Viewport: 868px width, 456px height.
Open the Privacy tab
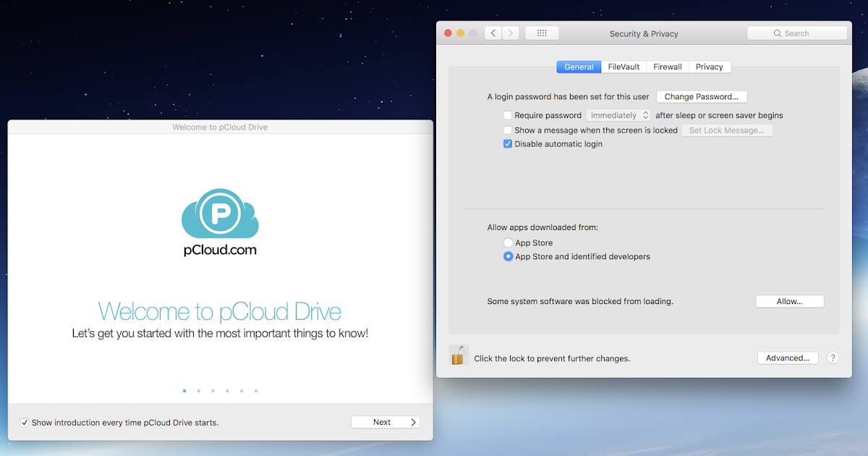click(x=710, y=66)
